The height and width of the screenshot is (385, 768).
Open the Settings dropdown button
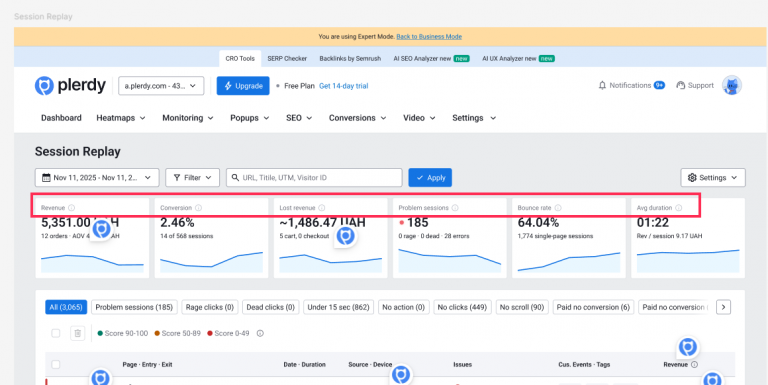[713, 177]
